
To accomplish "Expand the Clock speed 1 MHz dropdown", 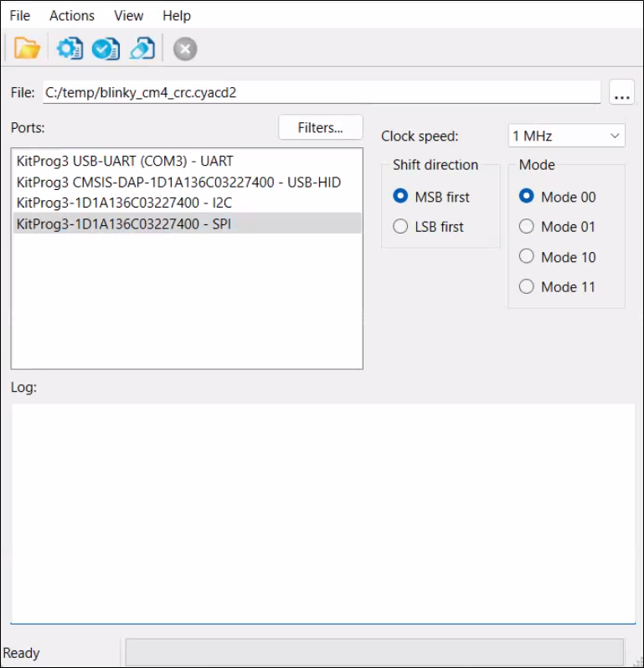I will (566, 136).
